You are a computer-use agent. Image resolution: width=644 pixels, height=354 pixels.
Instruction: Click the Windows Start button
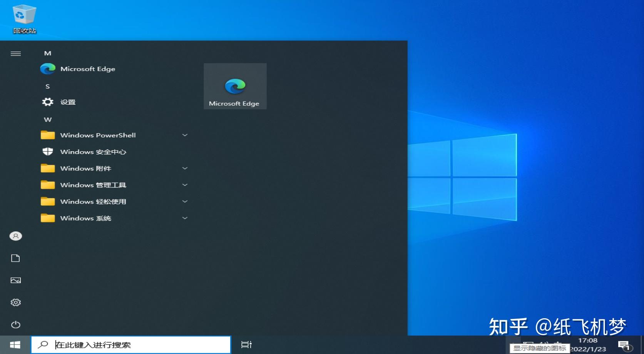coord(15,345)
